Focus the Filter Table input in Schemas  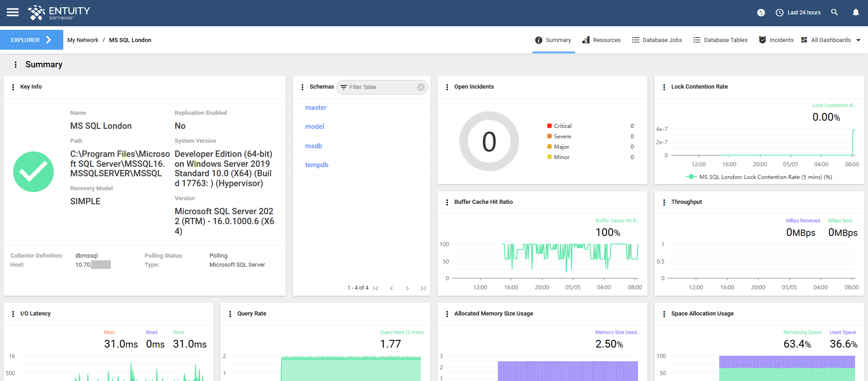click(x=381, y=87)
